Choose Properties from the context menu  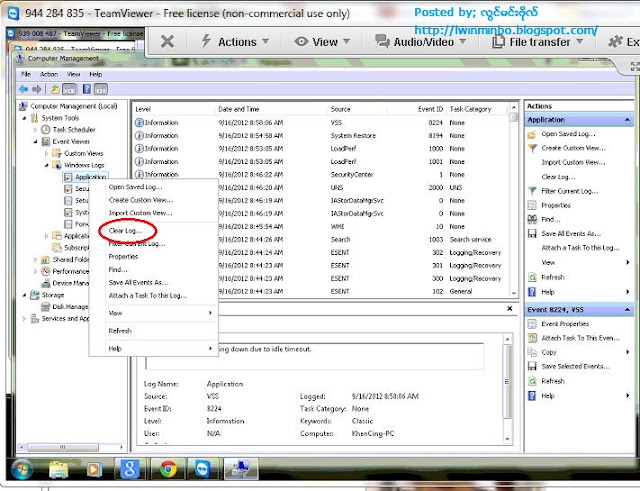pyautogui.click(x=123, y=257)
